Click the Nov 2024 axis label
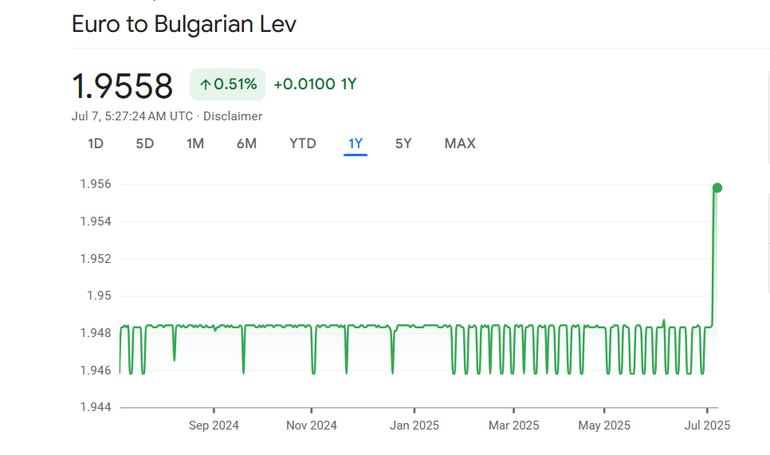This screenshot has width=770, height=455. click(311, 425)
